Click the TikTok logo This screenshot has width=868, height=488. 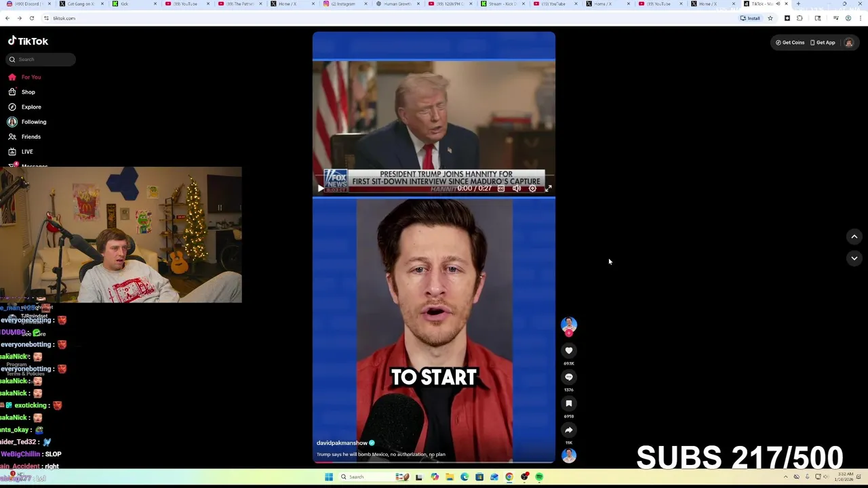point(28,41)
